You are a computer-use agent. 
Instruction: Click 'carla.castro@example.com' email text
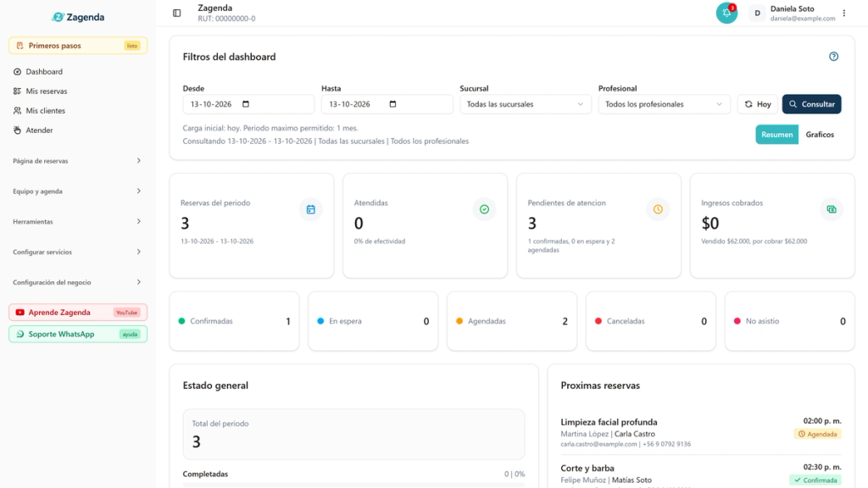(598, 444)
